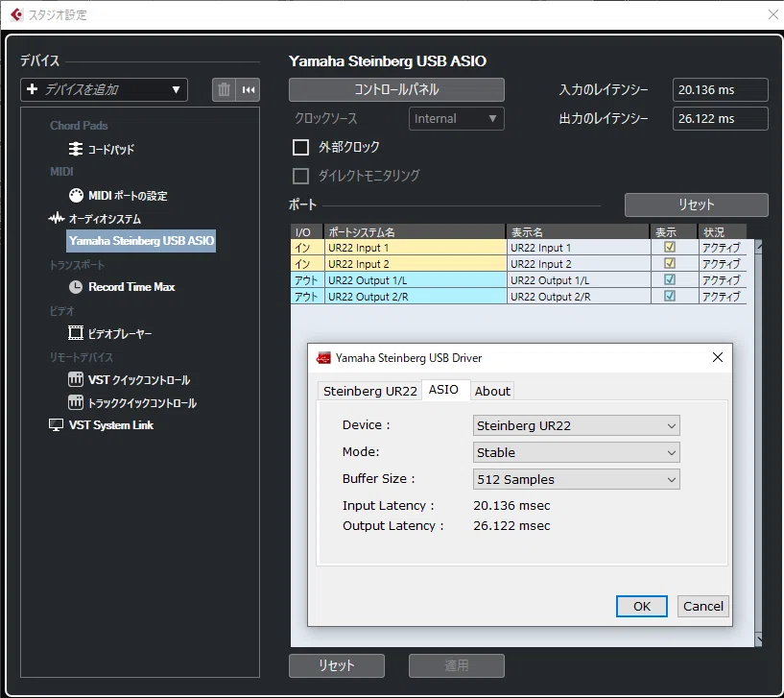Click the コードパッド chord pad icon
784x698 pixels.
[76, 149]
